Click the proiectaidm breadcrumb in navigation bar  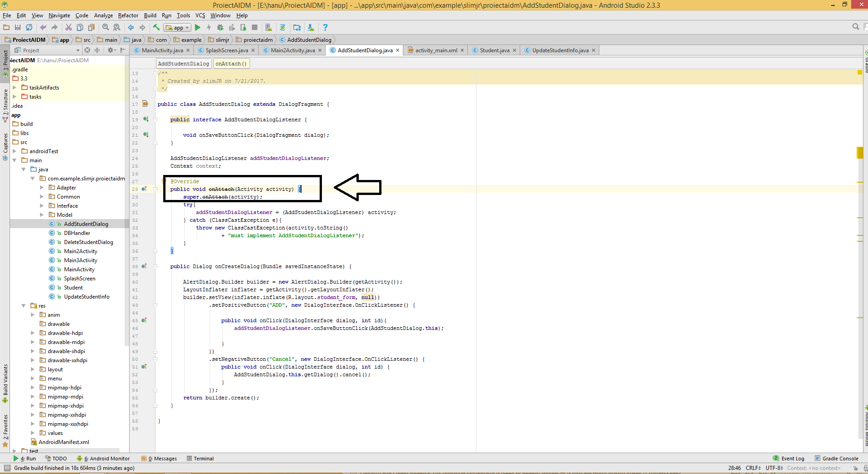(258, 40)
